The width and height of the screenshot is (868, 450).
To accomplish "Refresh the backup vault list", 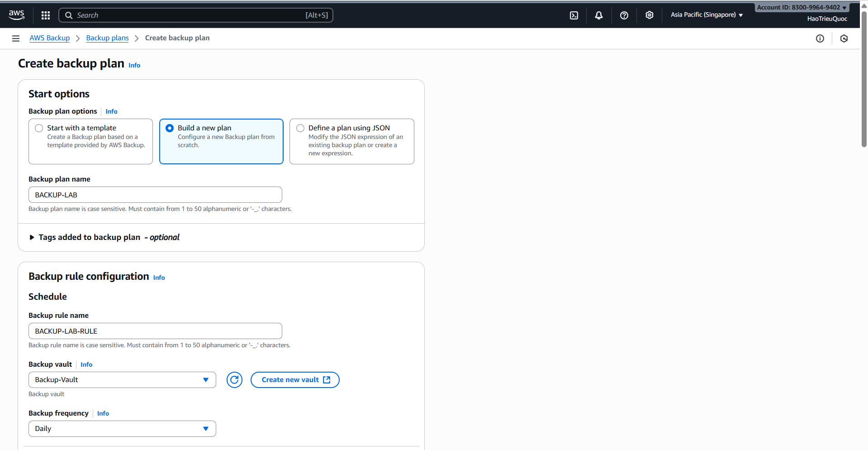I will pos(234,379).
